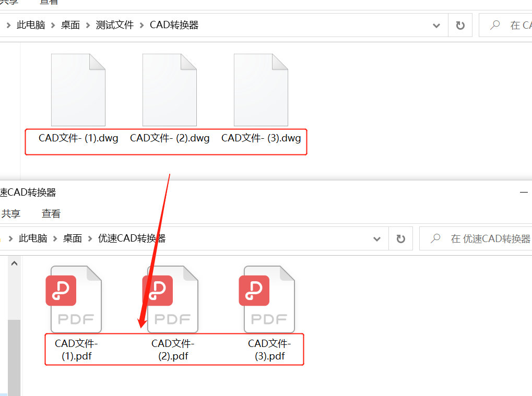Expand chevron after 桌面 in lower breadcrumb
Screen dimensions: 532x396
coord(90,238)
